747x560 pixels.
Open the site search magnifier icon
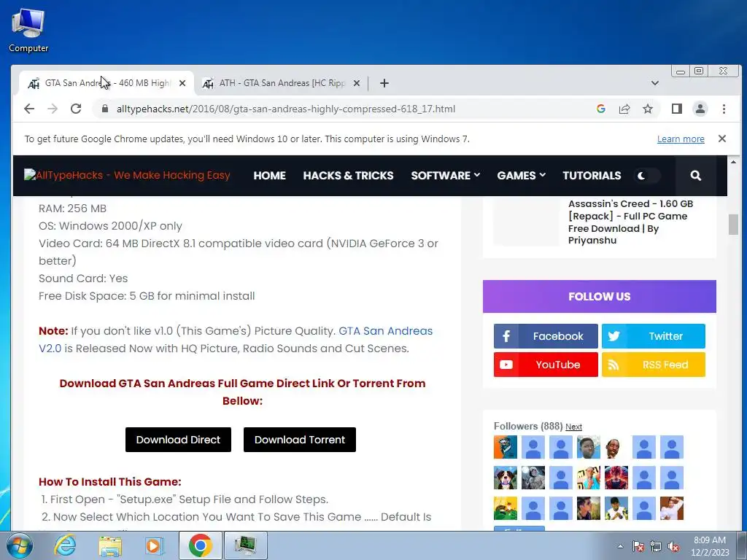click(x=695, y=176)
